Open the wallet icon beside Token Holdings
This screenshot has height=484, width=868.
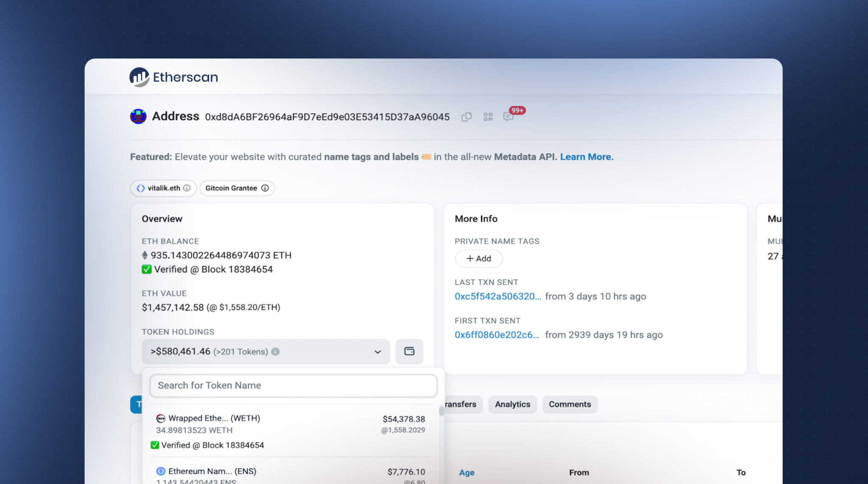409,351
